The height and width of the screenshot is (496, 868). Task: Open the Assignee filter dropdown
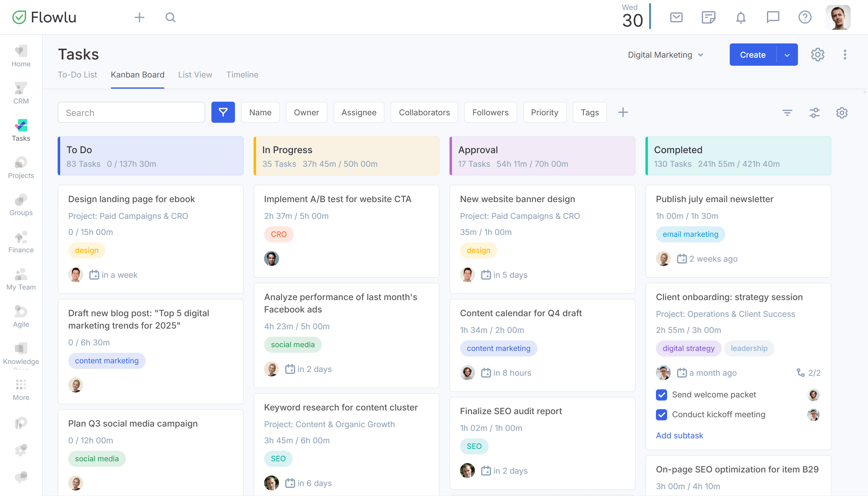point(359,112)
